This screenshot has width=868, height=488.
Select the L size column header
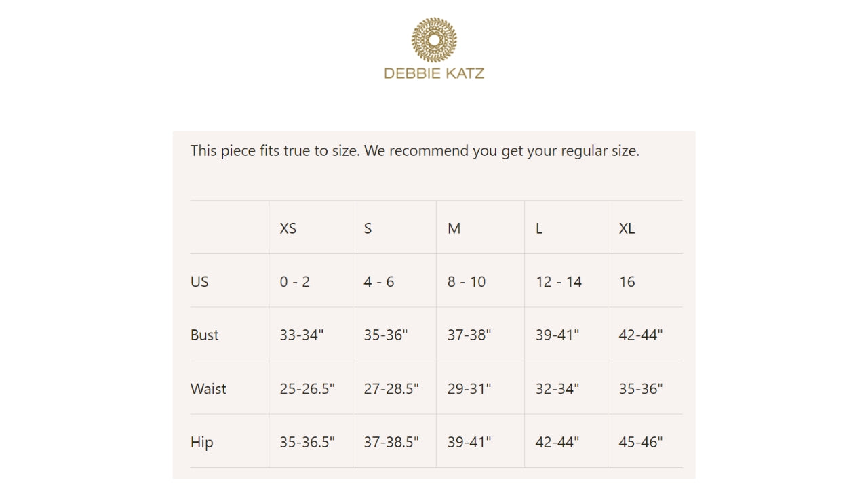[x=539, y=228]
